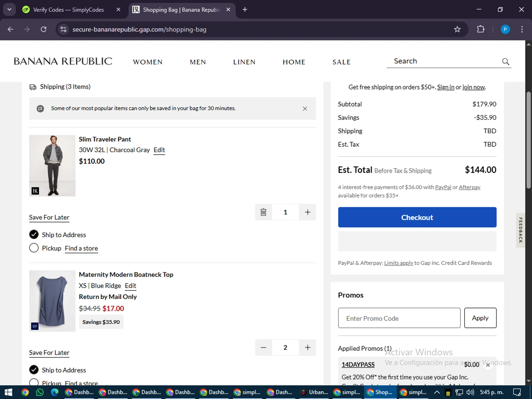Viewport: 532px width, 399px height.
Task: Open the WOMEN menu
Action: click(148, 62)
